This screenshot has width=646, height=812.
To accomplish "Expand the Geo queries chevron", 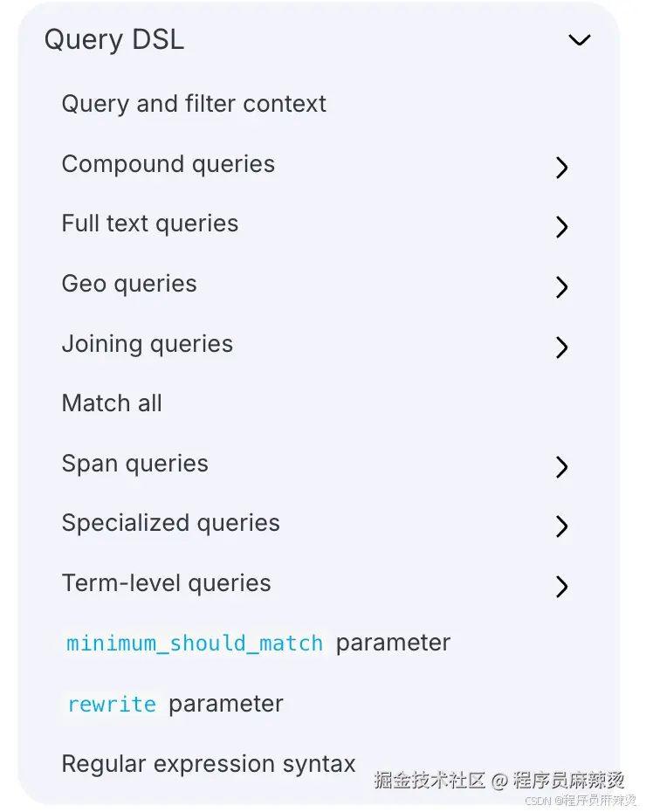I will tap(562, 287).
